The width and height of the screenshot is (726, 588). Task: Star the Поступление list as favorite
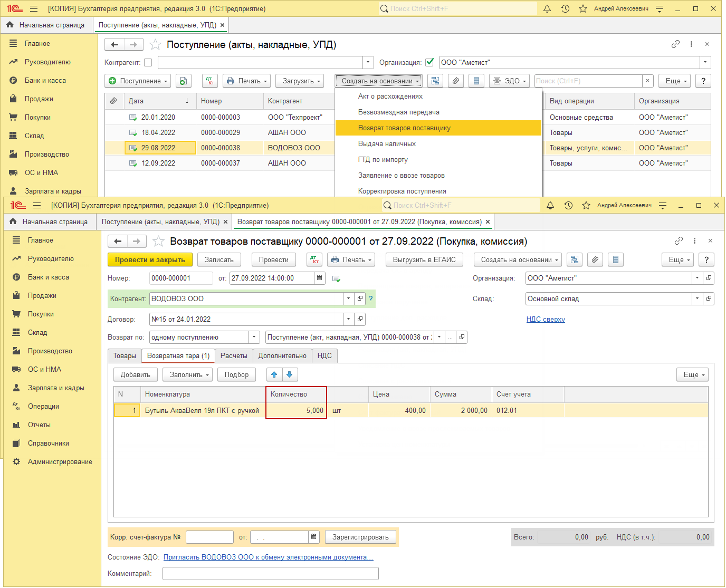(x=155, y=45)
